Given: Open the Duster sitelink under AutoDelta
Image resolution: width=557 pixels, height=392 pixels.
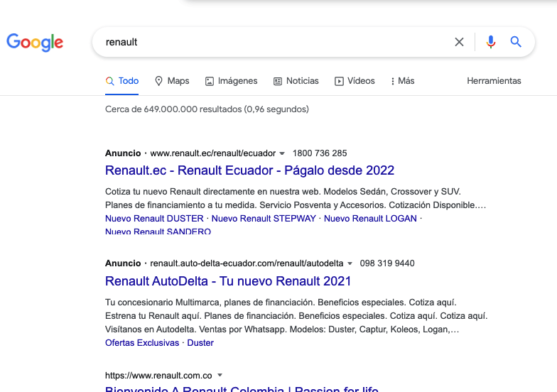Looking at the screenshot, I should [200, 342].
